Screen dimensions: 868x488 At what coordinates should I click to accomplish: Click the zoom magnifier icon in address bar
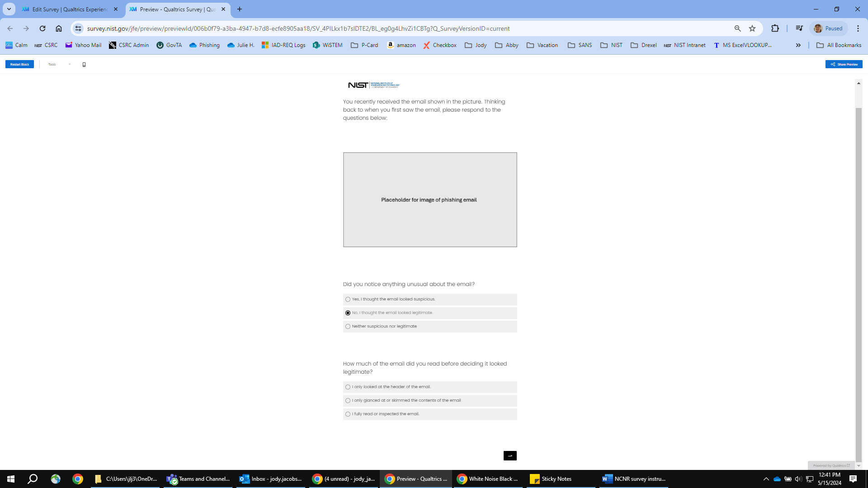(738, 28)
